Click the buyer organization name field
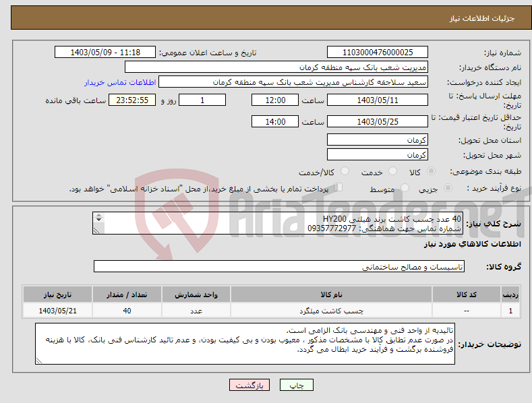 (x=276, y=67)
